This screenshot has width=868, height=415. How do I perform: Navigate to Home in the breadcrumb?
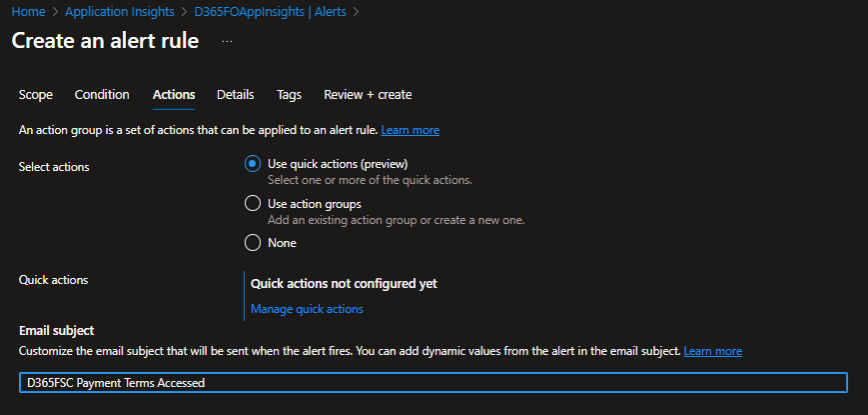(x=28, y=12)
